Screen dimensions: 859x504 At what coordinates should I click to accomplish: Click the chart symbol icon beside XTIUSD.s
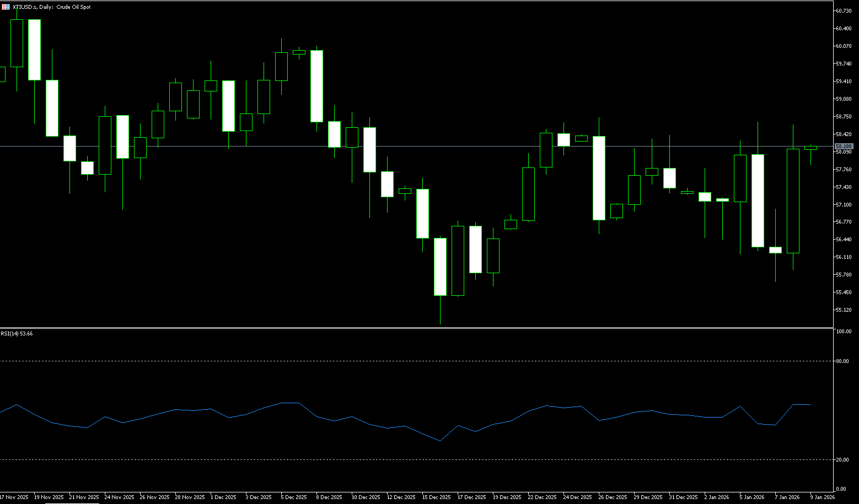(6, 7)
